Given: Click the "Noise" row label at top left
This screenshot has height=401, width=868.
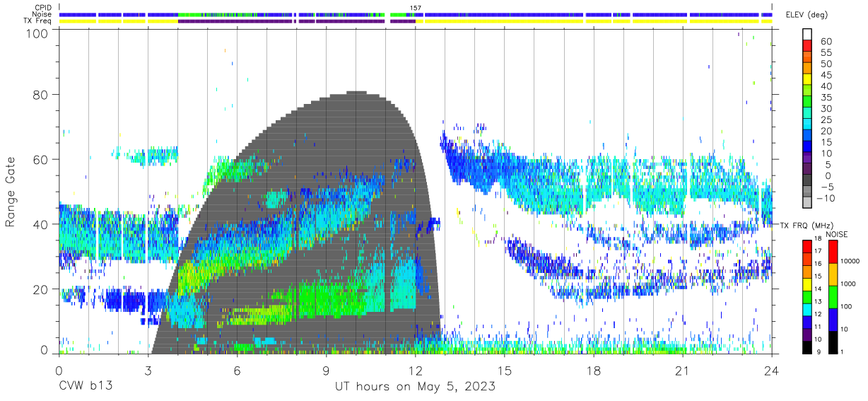Looking at the screenshot, I should [x=42, y=14].
